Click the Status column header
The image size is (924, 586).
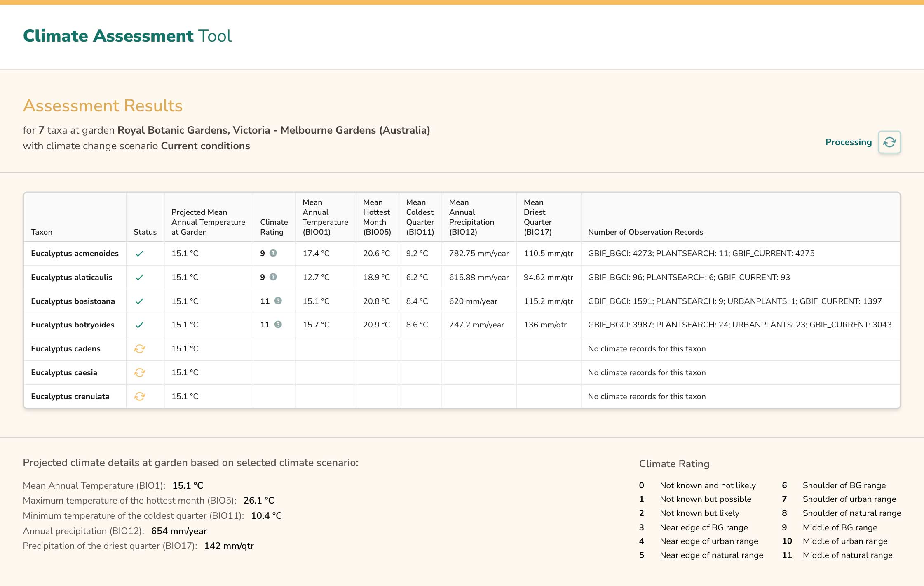[145, 232]
